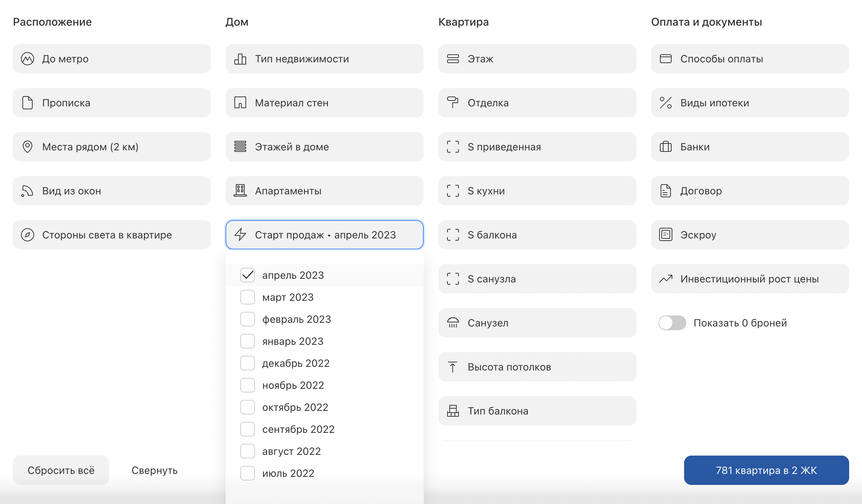Check the декабрь 2022 checkbox
The width and height of the screenshot is (862, 504).
[248, 363]
